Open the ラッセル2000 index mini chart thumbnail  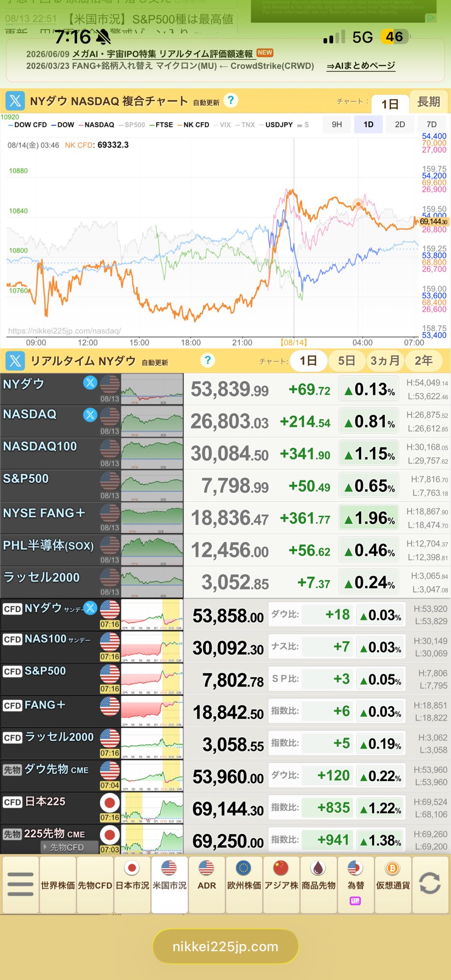click(x=152, y=582)
